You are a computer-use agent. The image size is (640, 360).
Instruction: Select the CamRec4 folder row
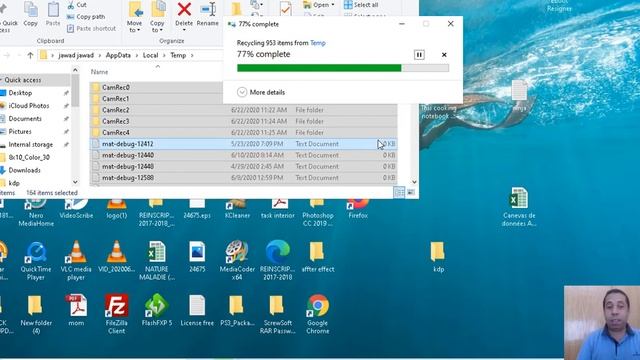click(243, 133)
